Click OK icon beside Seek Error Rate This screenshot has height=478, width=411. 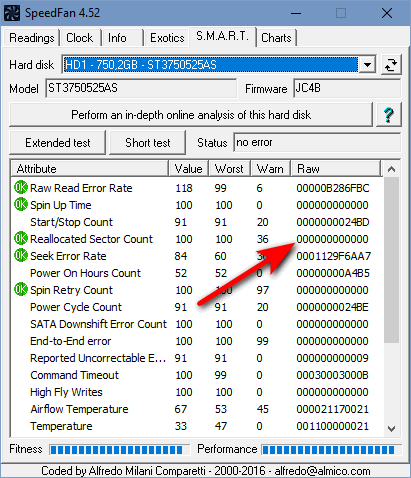(x=21, y=256)
